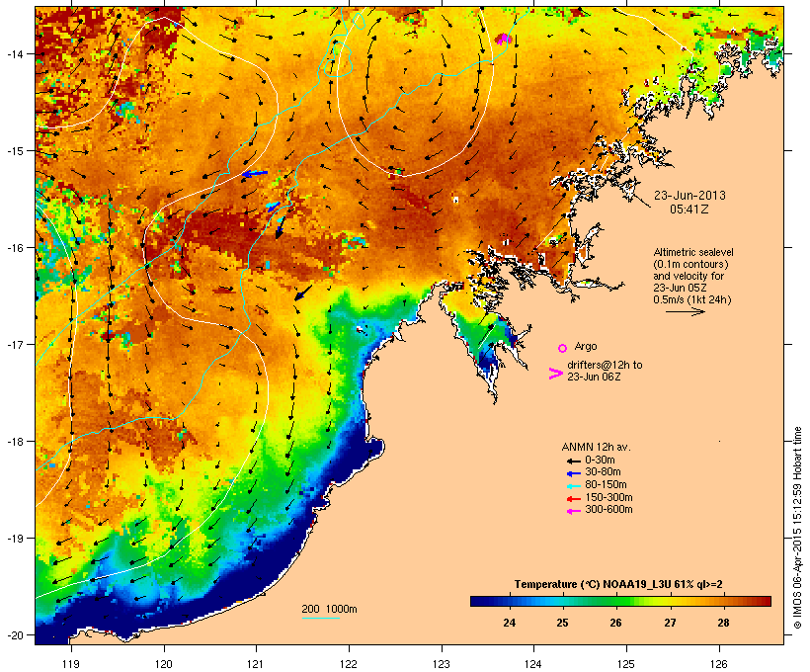Click the red 150-300m legend arrow
The height and width of the screenshot is (672, 810).
(573, 499)
